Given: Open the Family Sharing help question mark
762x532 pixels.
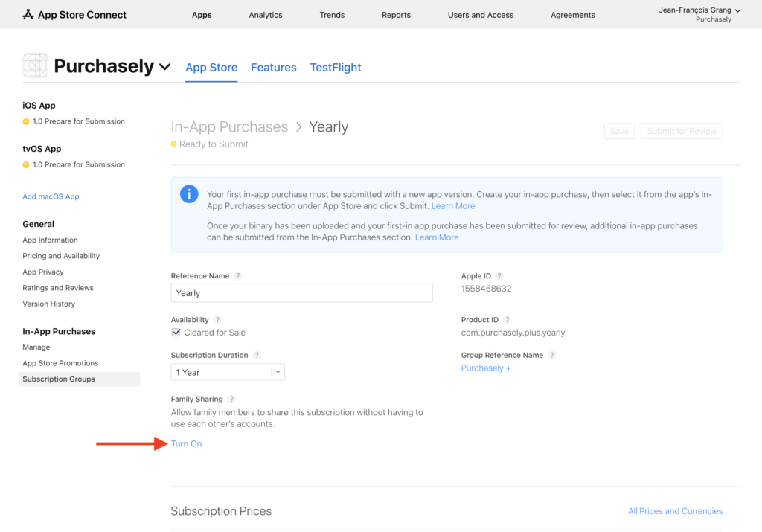Looking at the screenshot, I should [231, 399].
